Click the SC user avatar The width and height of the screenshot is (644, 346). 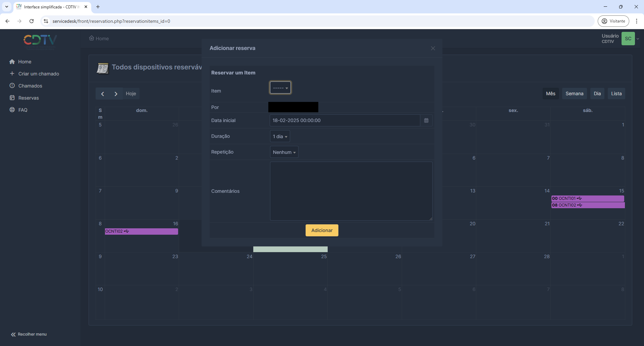pos(628,39)
